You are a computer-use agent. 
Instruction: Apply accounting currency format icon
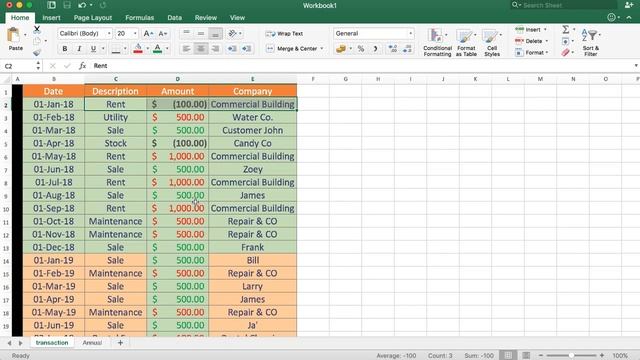341,49
